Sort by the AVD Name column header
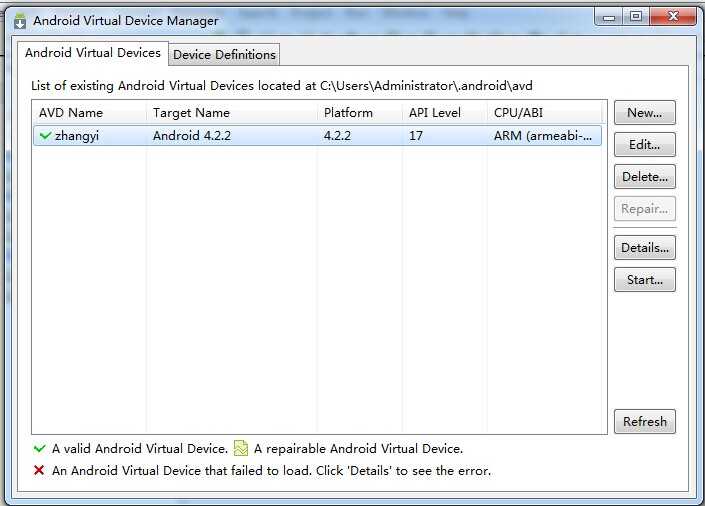Image resolution: width=705 pixels, height=506 pixels. (89, 112)
